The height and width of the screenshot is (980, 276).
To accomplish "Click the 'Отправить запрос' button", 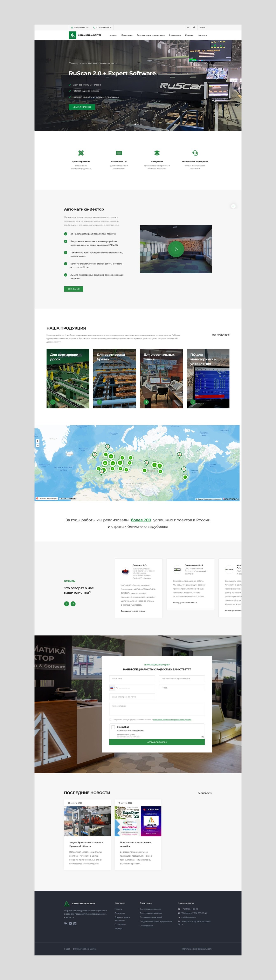I will click(x=157, y=742).
